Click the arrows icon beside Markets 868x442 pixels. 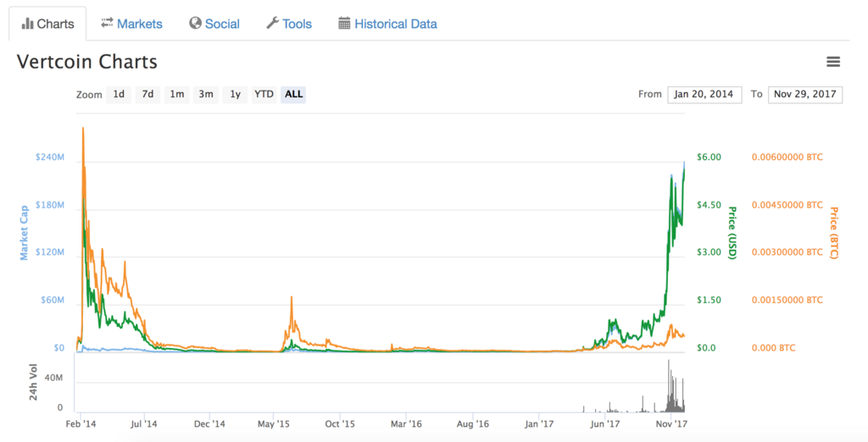pyautogui.click(x=107, y=23)
